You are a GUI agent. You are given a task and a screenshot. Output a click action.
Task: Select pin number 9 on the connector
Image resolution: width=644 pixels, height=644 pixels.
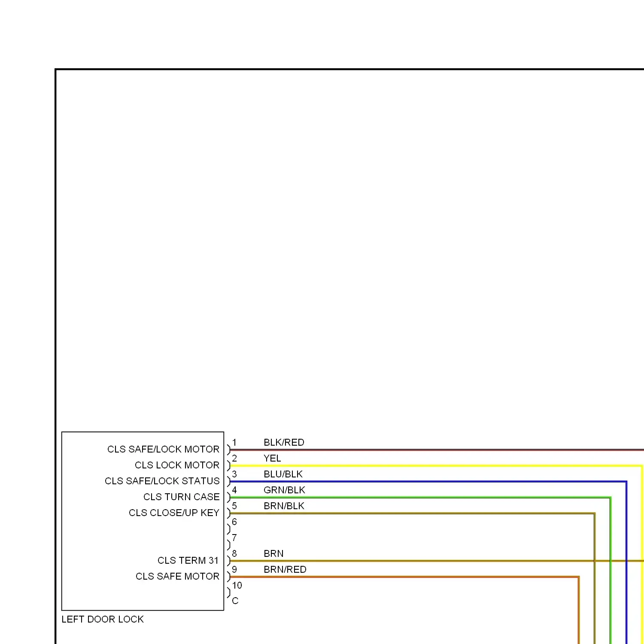pos(234,569)
